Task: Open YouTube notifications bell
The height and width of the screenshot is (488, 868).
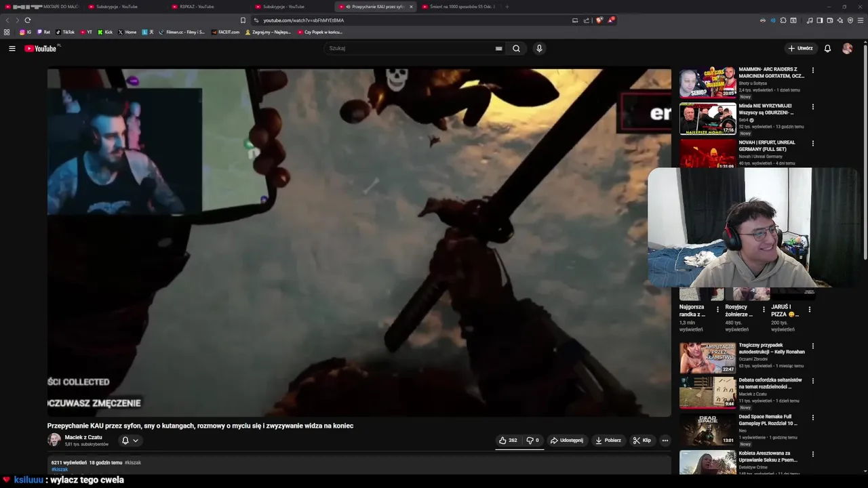Action: tap(827, 48)
